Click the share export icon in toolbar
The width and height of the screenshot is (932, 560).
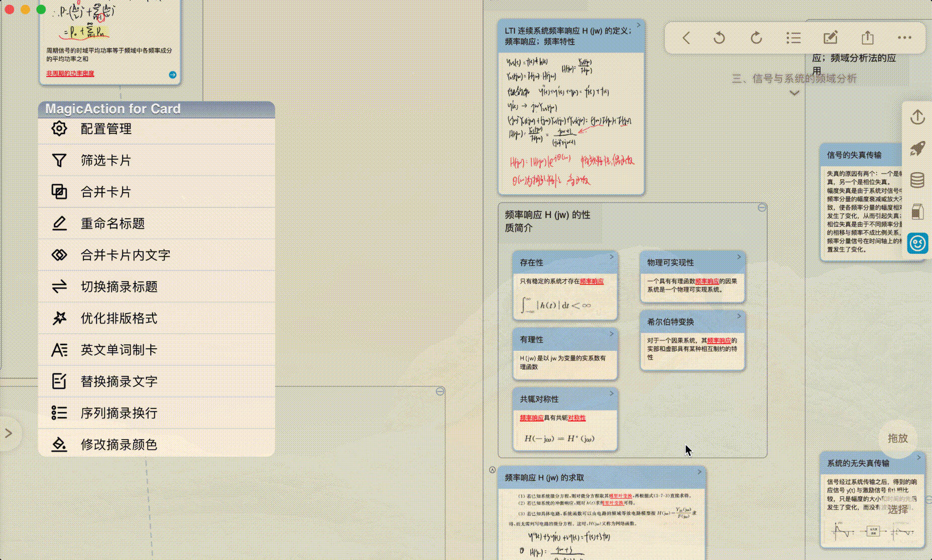(868, 38)
